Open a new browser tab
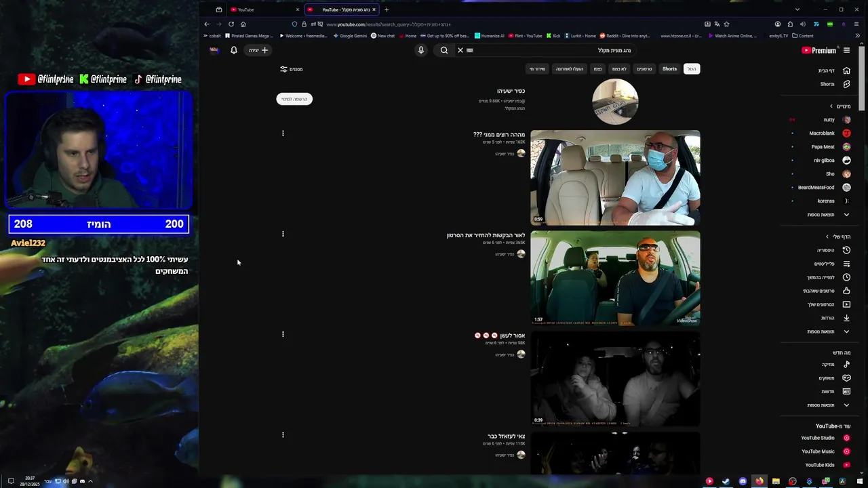This screenshot has width=868, height=488. [x=387, y=9]
